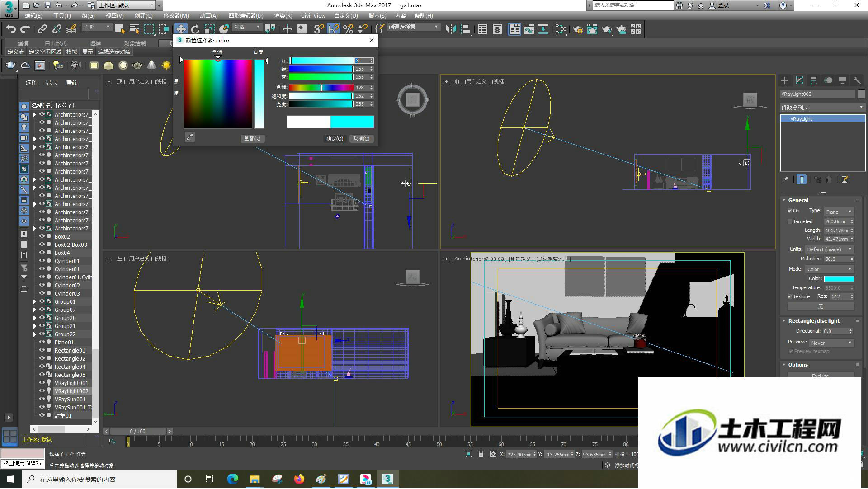Open Render Setup teapot icon
The height and width of the screenshot is (489, 868).
tap(578, 29)
